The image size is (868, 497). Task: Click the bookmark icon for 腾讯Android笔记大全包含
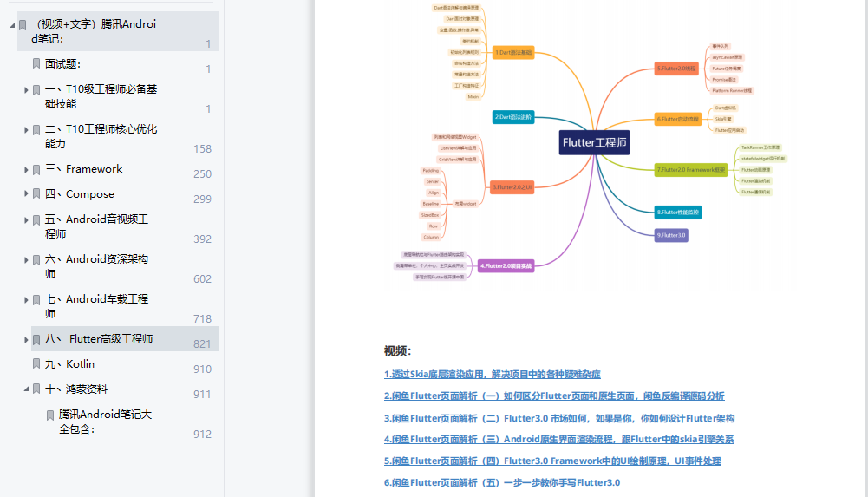[x=49, y=415]
